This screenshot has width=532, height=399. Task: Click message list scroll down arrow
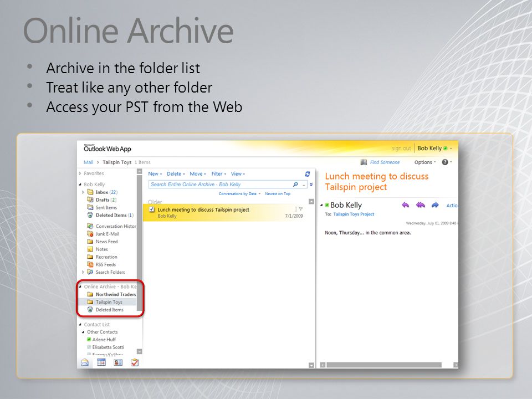point(311,365)
